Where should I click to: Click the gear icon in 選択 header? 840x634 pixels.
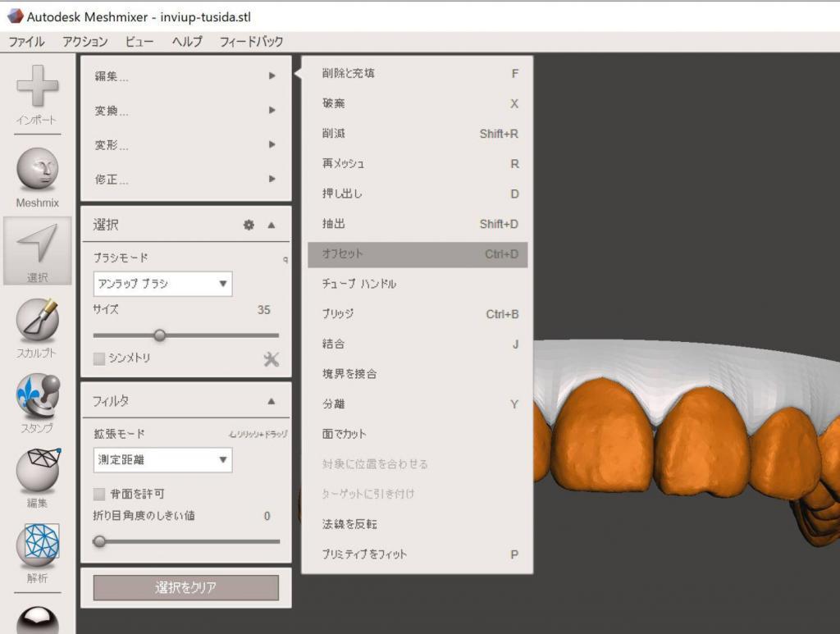(x=249, y=225)
